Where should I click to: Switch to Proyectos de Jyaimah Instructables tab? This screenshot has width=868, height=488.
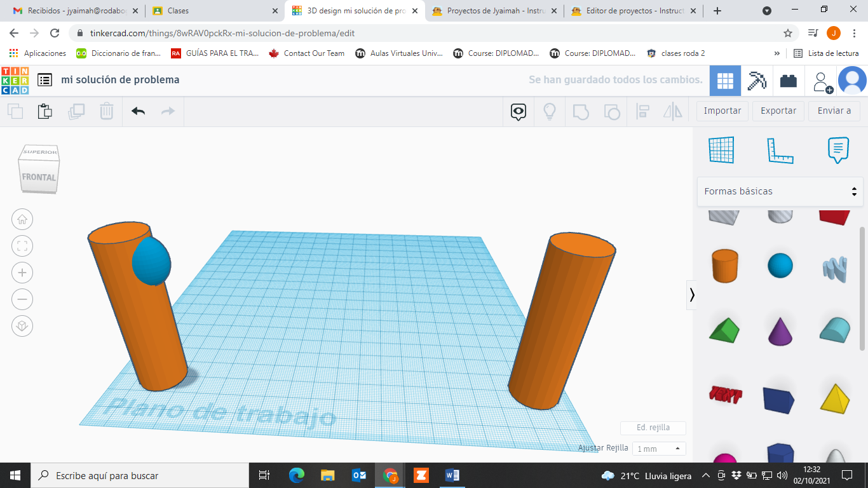[496, 11]
